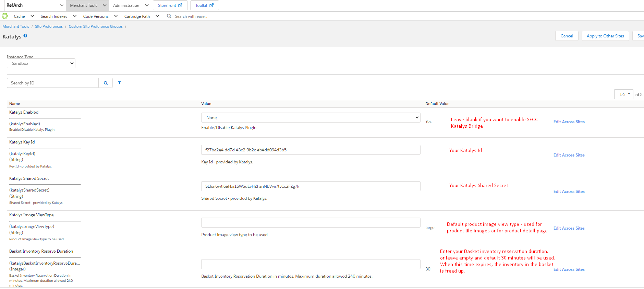Open the filter funnel icon
This screenshot has height=289, width=644.
[120, 83]
